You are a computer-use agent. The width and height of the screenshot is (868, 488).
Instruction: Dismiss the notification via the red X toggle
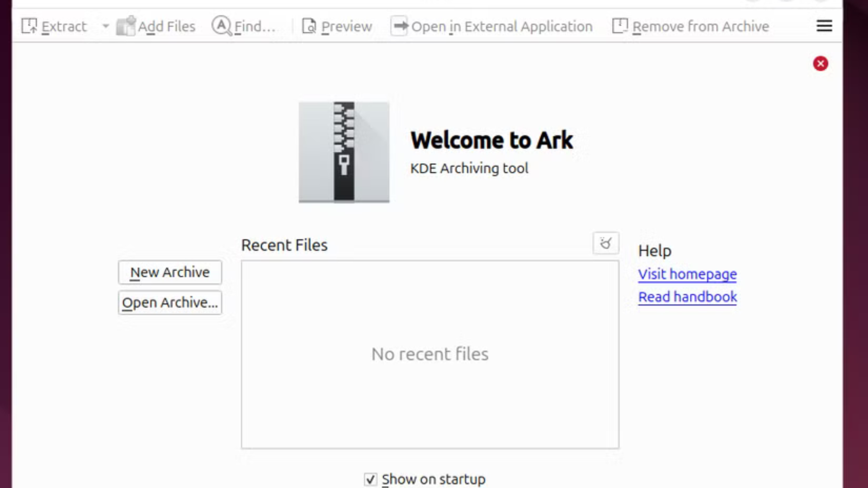[x=821, y=63]
